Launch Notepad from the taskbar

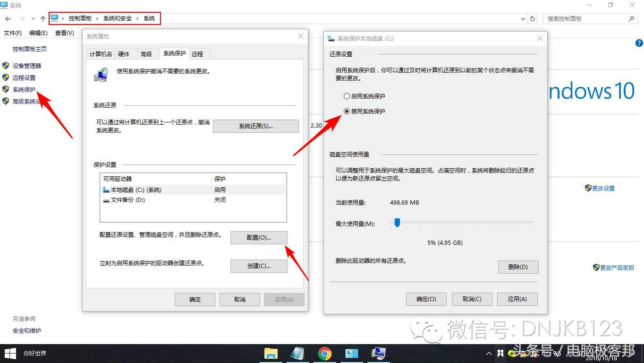pyautogui.click(x=297, y=353)
